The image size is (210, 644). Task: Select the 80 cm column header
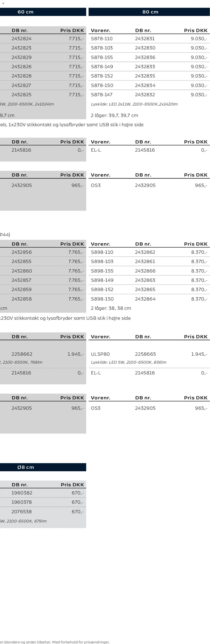point(150,12)
